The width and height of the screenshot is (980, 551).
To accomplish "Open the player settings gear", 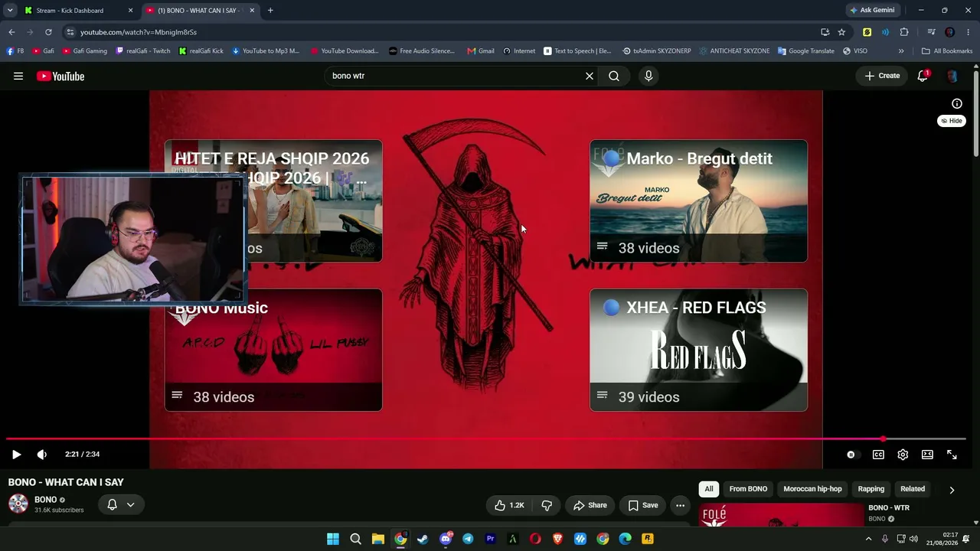I will tap(903, 455).
